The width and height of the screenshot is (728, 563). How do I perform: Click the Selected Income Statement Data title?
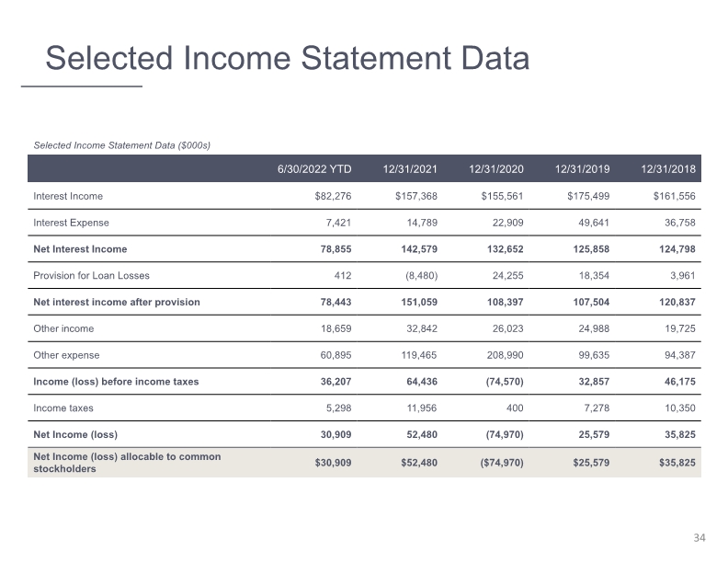point(288,58)
